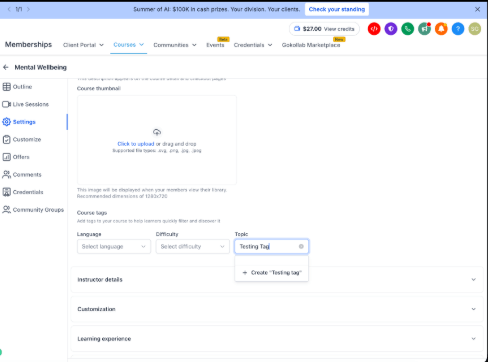Image resolution: width=488 pixels, height=362 pixels.
Task: Open the Client Portal dropdown menu
Action: click(x=83, y=45)
